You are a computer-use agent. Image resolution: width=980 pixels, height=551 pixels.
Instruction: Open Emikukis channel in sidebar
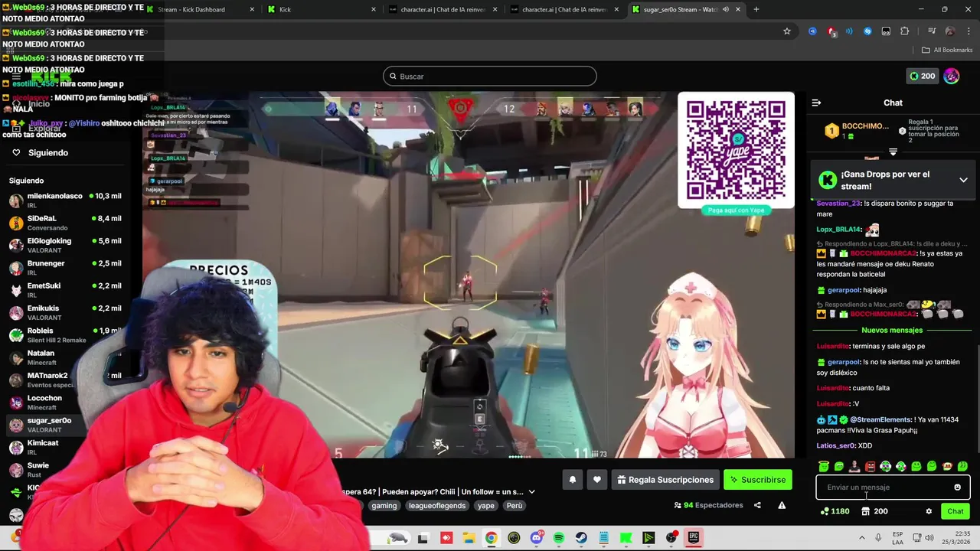[x=64, y=312]
